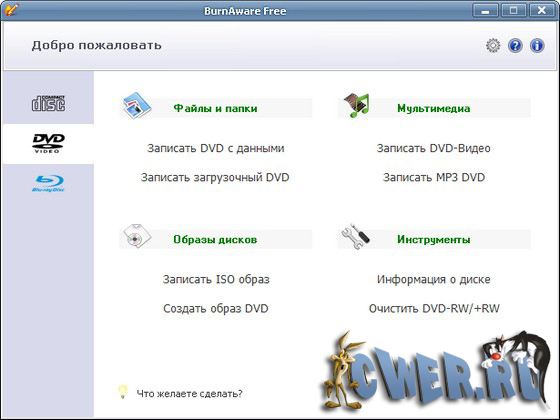This screenshot has height=420, width=560.
Task: Open Записать DVD с данными
Action: (216, 148)
